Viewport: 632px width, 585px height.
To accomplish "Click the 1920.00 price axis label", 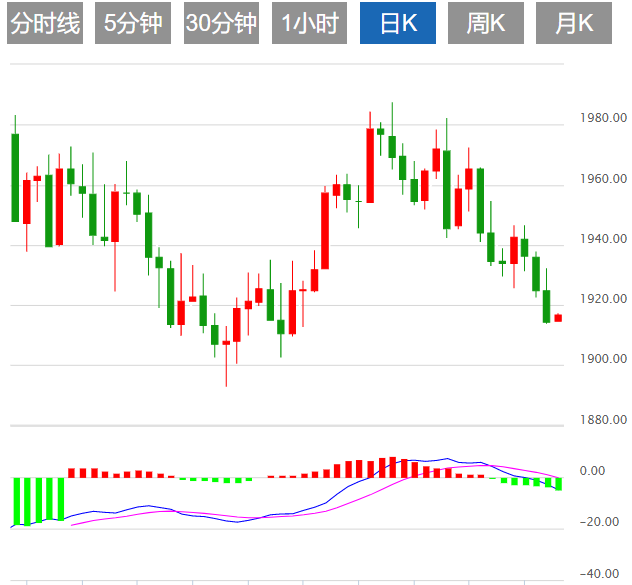I will click(x=603, y=299).
